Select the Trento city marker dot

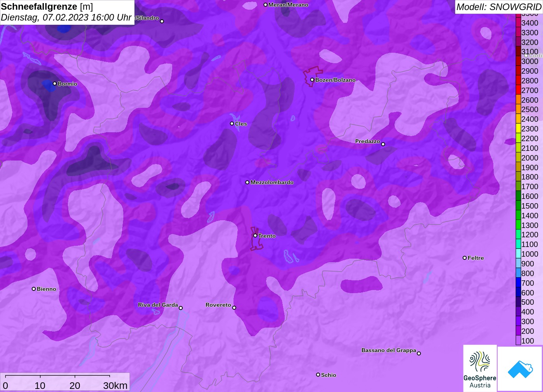(x=255, y=236)
